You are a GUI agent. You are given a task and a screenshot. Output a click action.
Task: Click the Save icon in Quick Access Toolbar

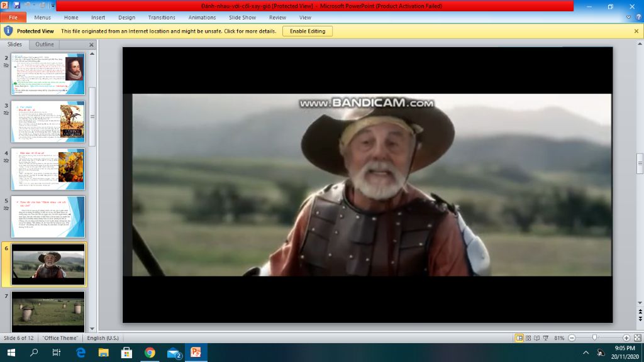(16, 5)
